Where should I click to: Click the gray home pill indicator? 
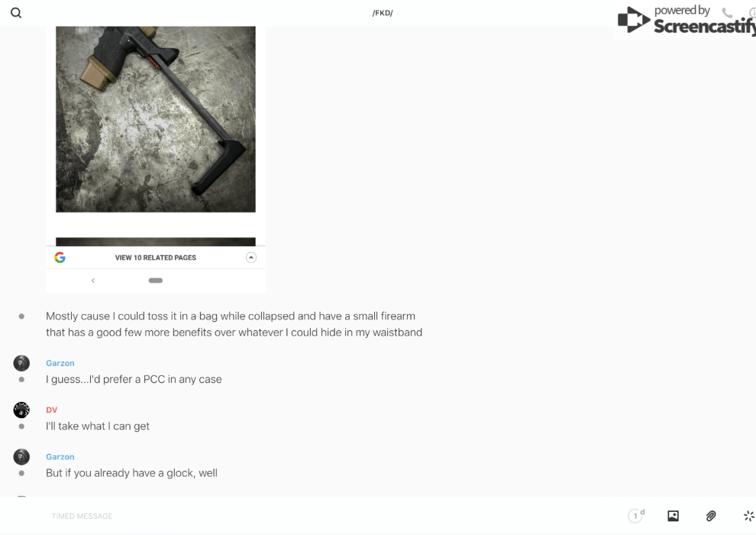coord(155,280)
